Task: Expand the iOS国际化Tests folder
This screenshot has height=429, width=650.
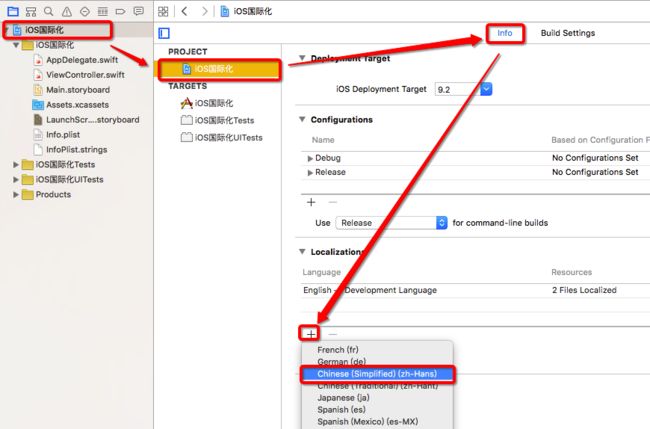Action: click(x=16, y=165)
